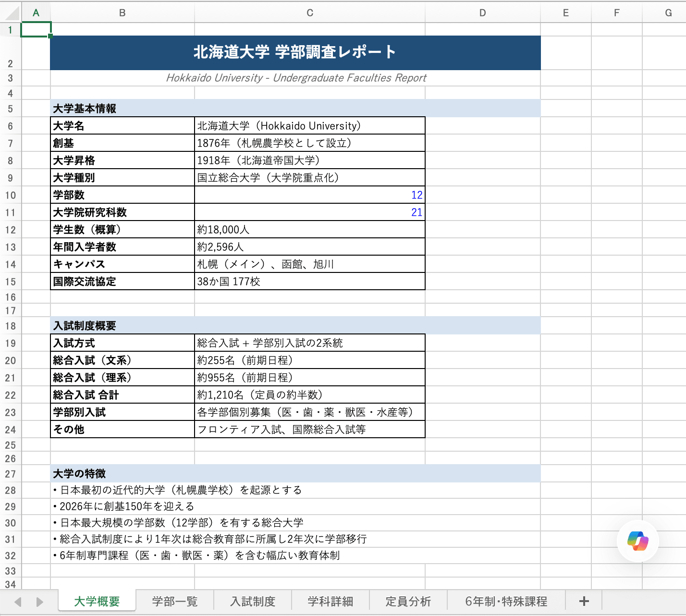Open the 学部一覧 sheet tab
The height and width of the screenshot is (616, 686).
175,601
